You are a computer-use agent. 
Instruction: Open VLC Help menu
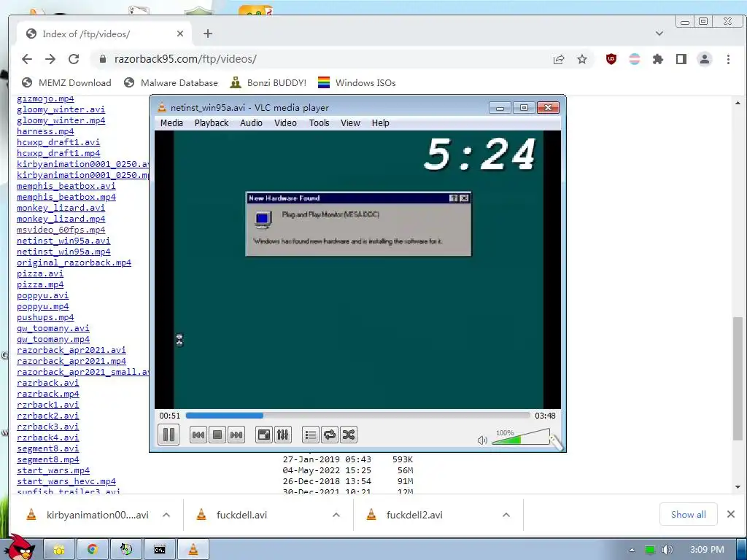381,122
